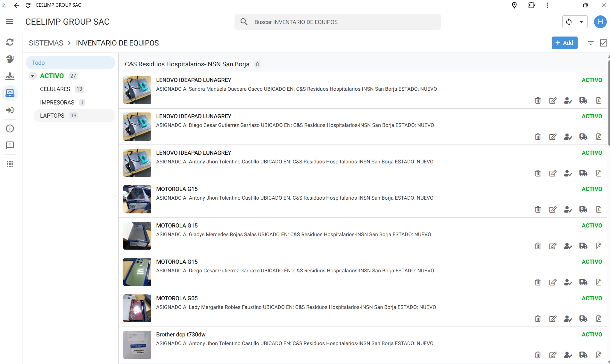Image resolution: width=610 pixels, height=364 pixels.
Task: Edit the Brother dcp t730dw entry
Action: pyautogui.click(x=553, y=355)
